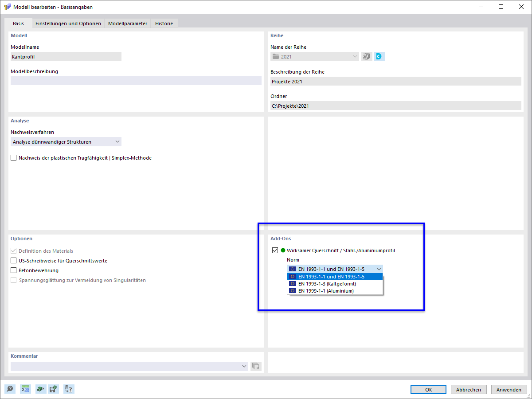Click the blue refresh icon next to Reihe

click(379, 56)
